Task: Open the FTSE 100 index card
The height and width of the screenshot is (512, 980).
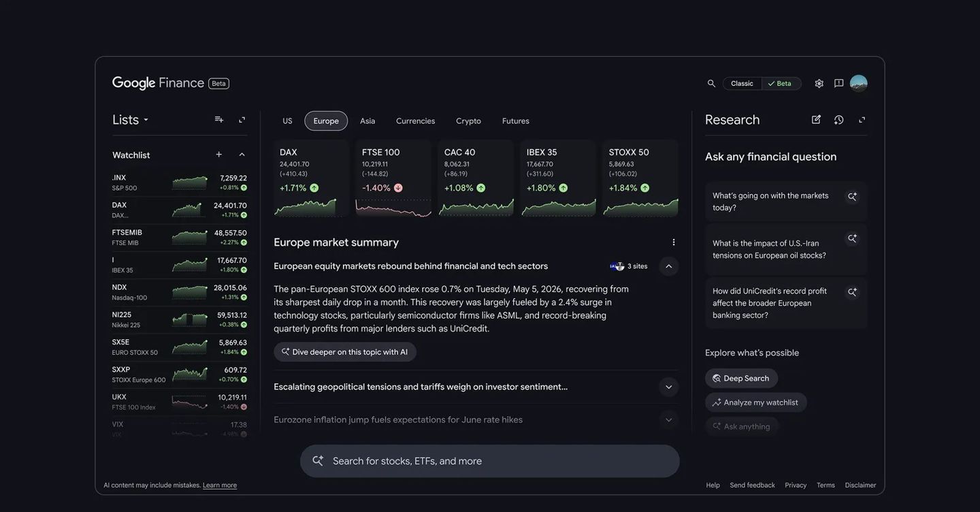Action: [x=393, y=179]
